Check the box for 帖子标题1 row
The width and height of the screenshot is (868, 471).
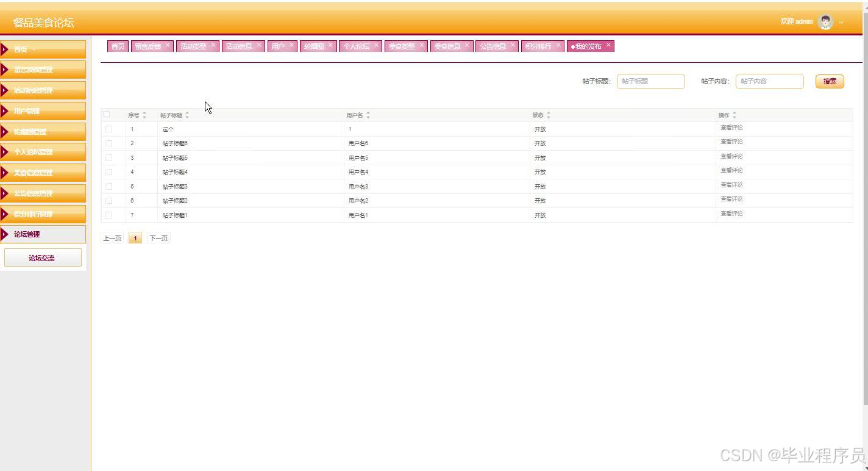pos(109,215)
